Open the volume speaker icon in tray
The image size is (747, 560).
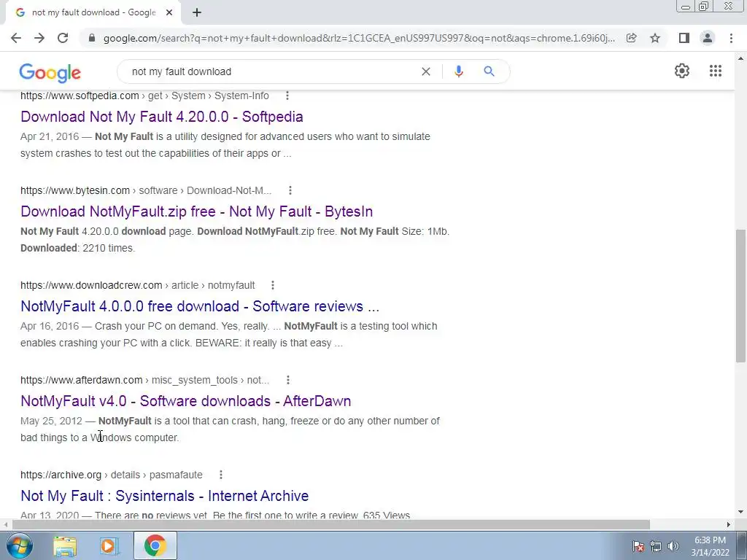click(673, 545)
